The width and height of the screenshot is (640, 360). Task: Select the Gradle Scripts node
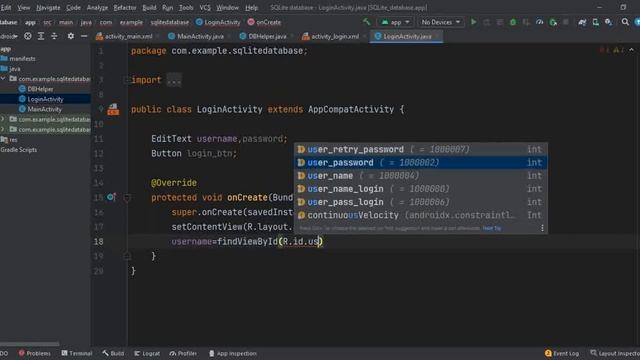(x=19, y=150)
